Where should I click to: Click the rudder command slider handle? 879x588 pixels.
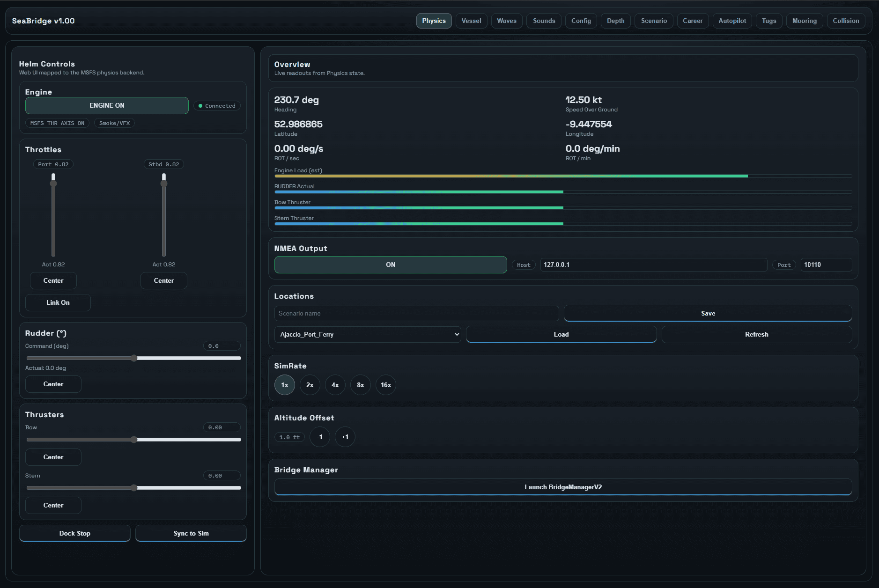tap(134, 359)
